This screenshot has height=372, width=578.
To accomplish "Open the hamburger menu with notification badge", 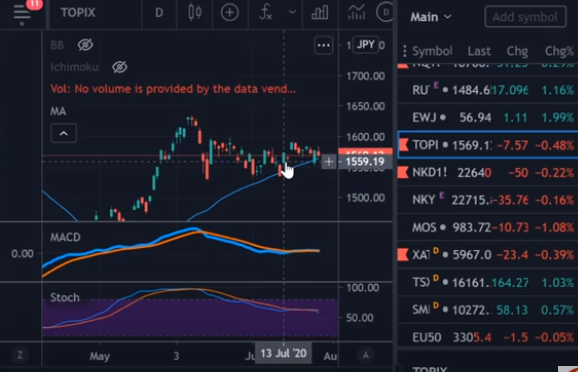I will tap(22, 14).
